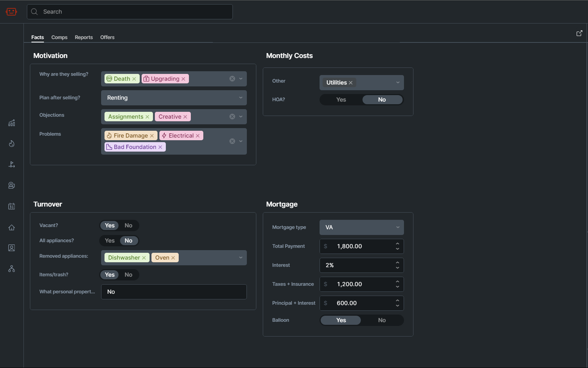Screen dimensions: 588x368
Task: Expand the Mortgage type dropdown
Action: click(x=398, y=227)
